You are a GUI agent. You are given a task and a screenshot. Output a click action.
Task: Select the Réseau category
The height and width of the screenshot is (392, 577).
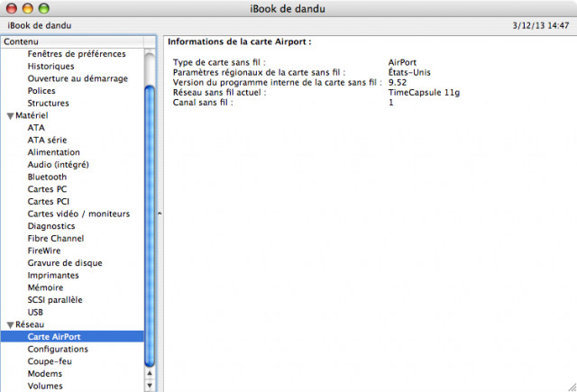coord(30,324)
